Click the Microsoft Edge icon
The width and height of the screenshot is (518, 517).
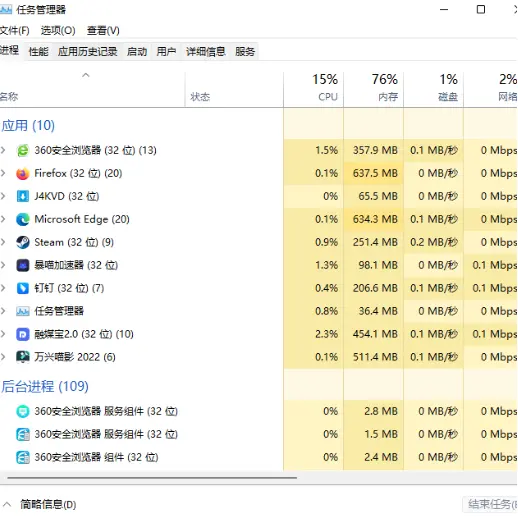pos(23,219)
